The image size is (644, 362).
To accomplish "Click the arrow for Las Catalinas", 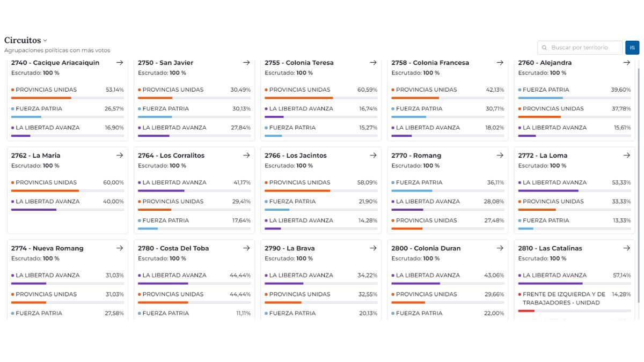I will (626, 248).
